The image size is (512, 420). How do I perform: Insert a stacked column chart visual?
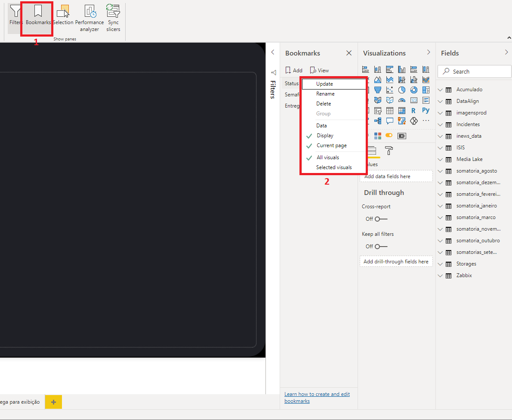377,69
